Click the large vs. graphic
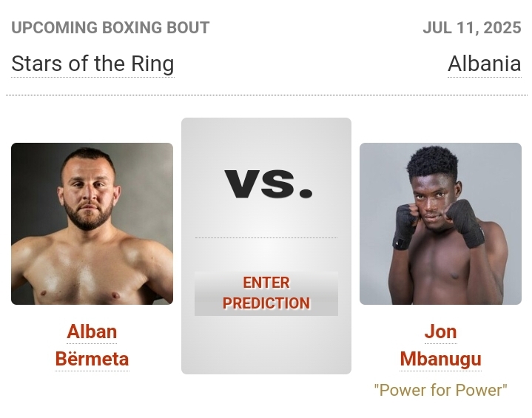The height and width of the screenshot is (418, 532). click(x=268, y=183)
